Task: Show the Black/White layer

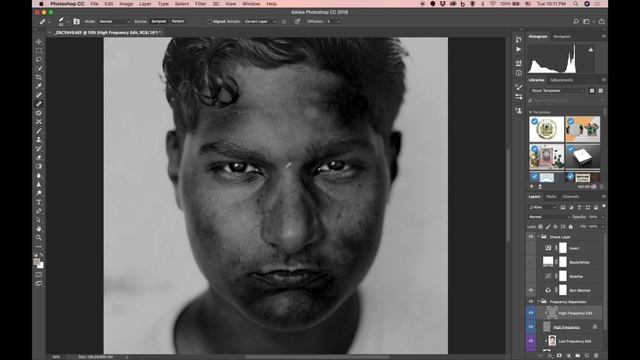Action: click(x=531, y=262)
